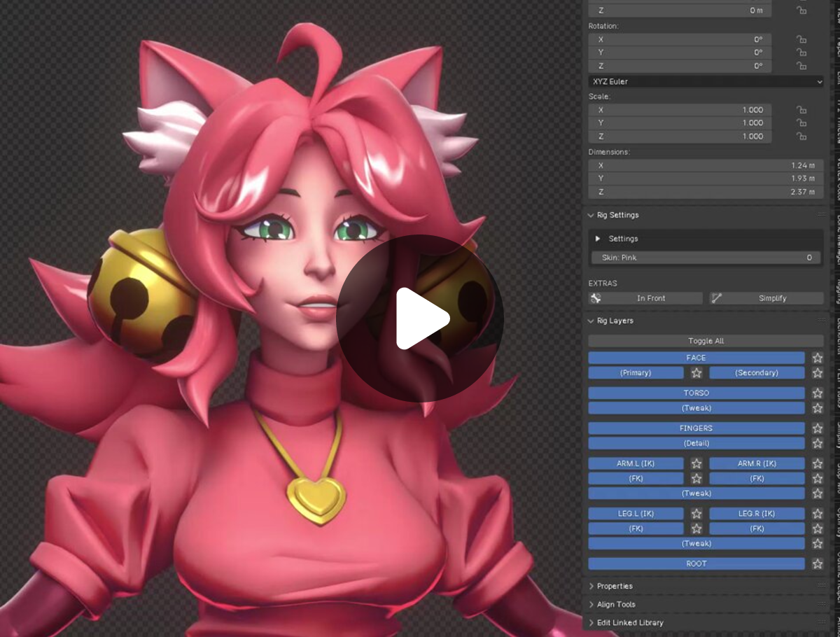This screenshot has height=637, width=840.
Task: Click the star right of the LEG.R (IK) button
Action: pyautogui.click(x=817, y=514)
